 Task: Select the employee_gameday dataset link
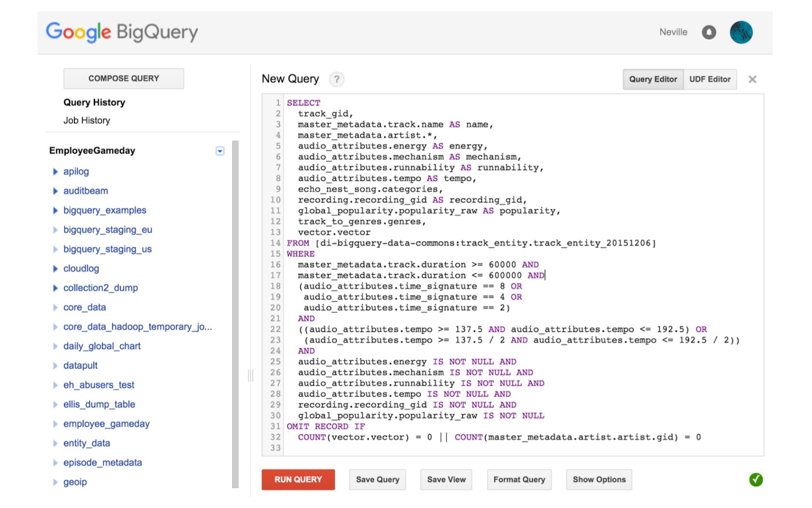pyautogui.click(x=106, y=424)
